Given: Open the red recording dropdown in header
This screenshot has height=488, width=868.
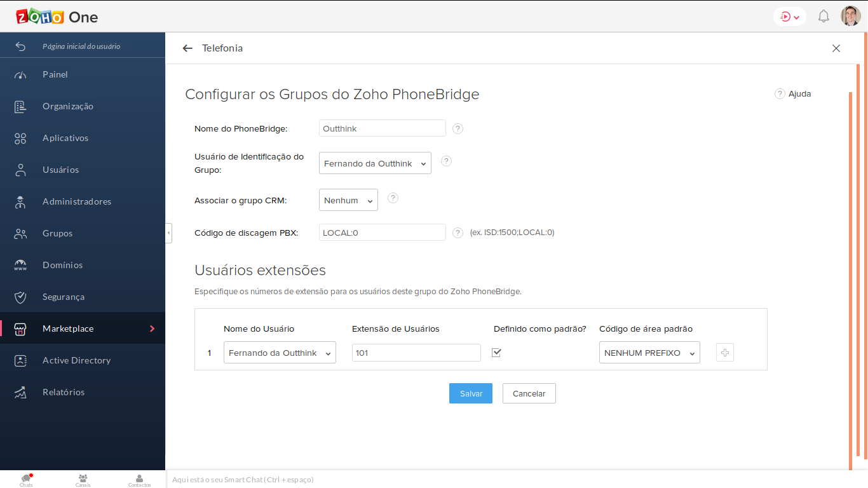Looking at the screenshot, I should (x=790, y=17).
